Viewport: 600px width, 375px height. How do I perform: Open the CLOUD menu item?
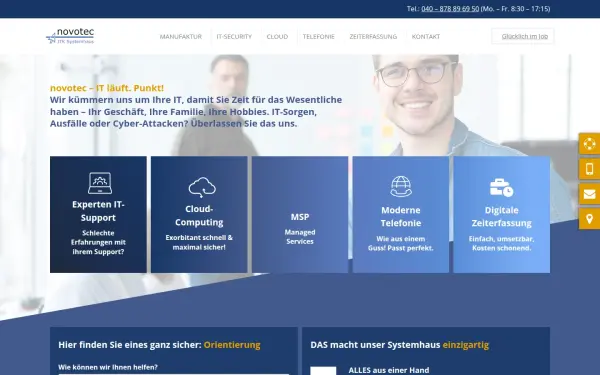[277, 36]
